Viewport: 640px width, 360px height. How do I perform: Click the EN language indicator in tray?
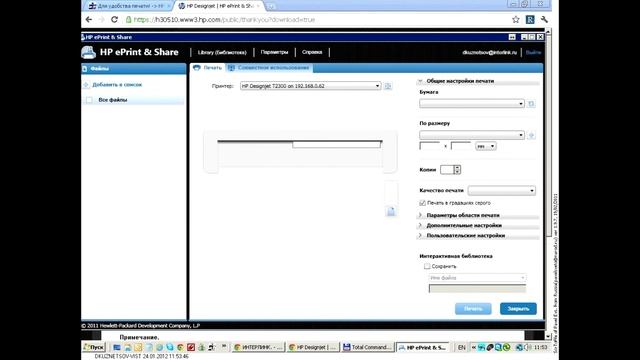click(x=461, y=347)
